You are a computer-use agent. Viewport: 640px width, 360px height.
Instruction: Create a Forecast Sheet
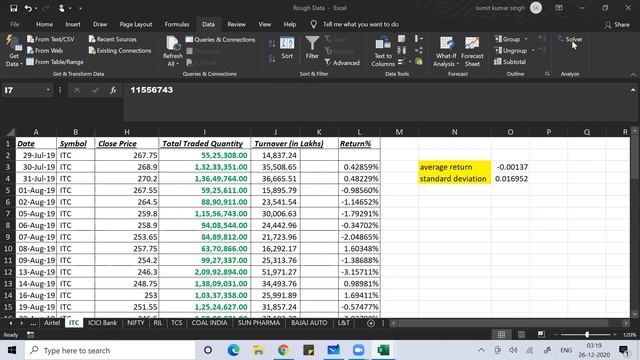(x=472, y=52)
